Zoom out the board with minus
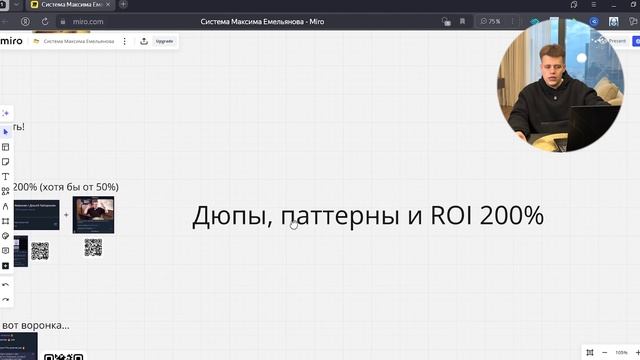 coord(604,352)
